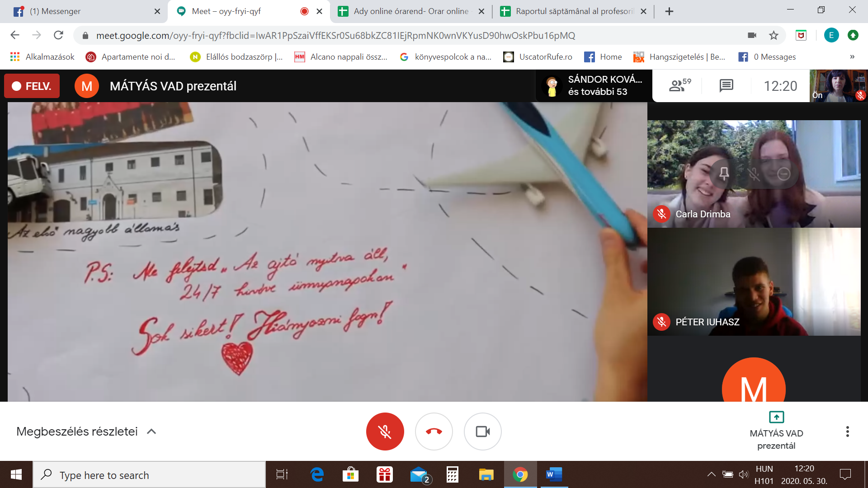Mute Carla Drimba's microphone
The image size is (868, 488).
click(x=754, y=174)
